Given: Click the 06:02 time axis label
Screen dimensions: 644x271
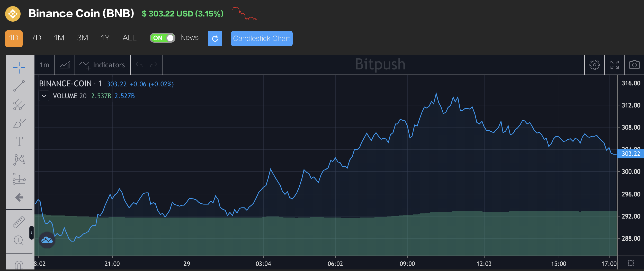Looking at the screenshot, I should [x=335, y=264].
